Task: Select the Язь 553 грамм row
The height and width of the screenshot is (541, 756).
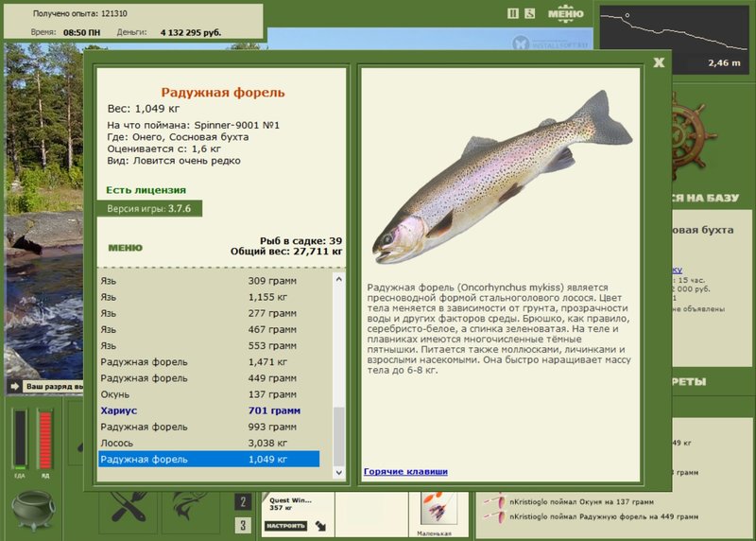Action: pyautogui.click(x=209, y=346)
